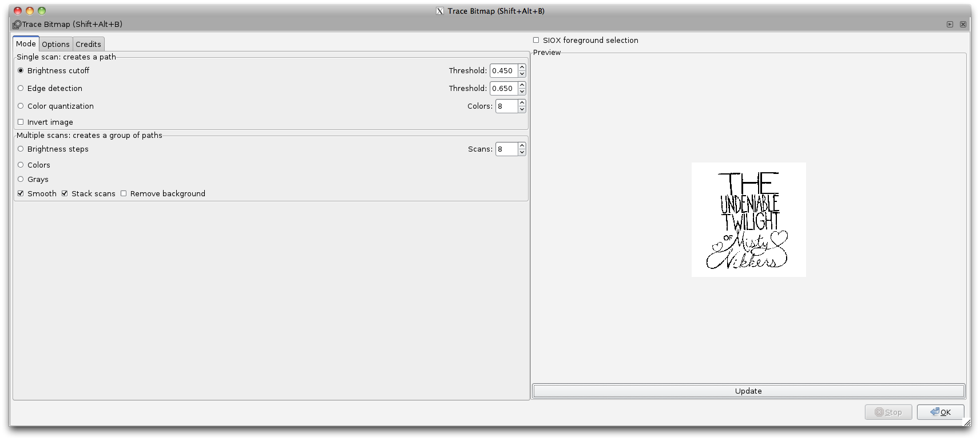980x440 pixels.
Task: Switch to the Options tab
Action: coord(55,44)
